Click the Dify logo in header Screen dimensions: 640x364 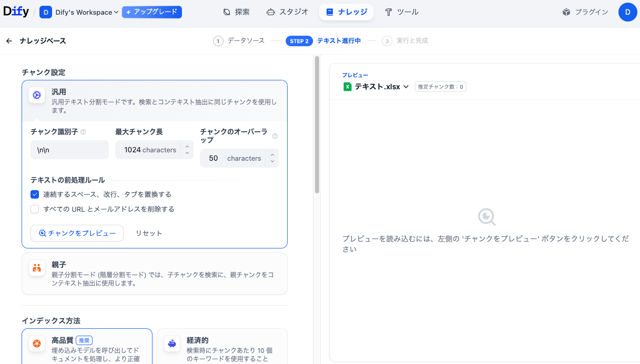[x=16, y=12]
